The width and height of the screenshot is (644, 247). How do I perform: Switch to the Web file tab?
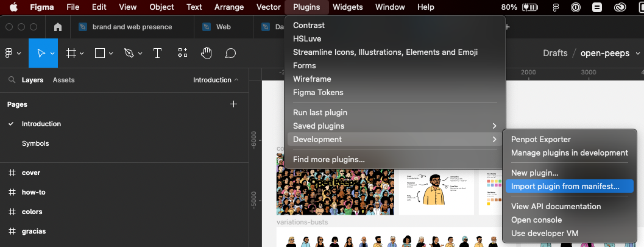click(224, 27)
